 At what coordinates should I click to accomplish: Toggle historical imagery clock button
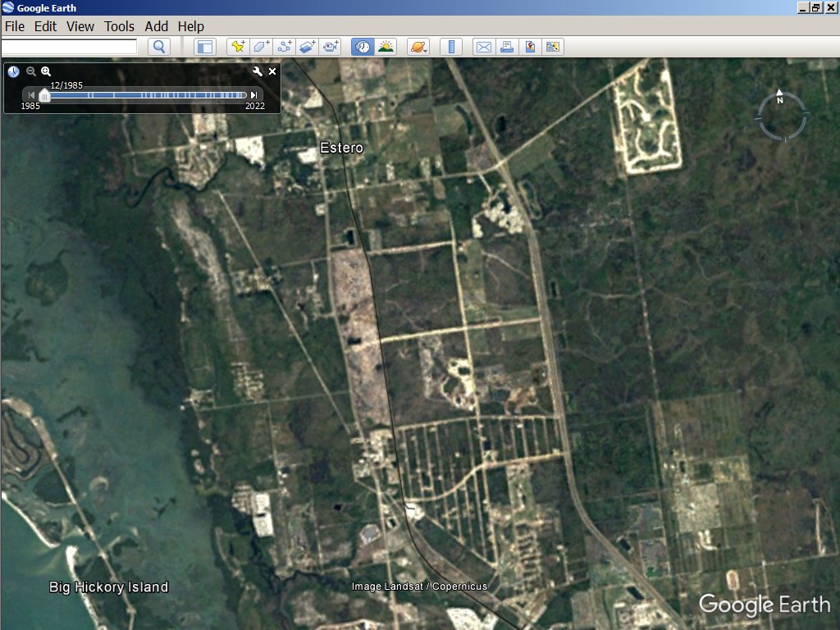click(363, 47)
